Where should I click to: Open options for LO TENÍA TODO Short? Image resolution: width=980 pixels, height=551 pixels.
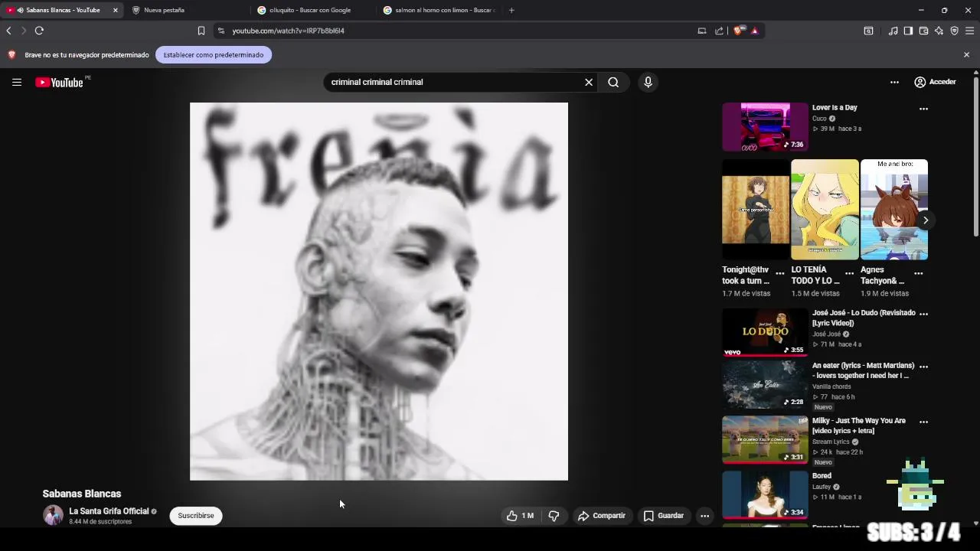pos(849,274)
